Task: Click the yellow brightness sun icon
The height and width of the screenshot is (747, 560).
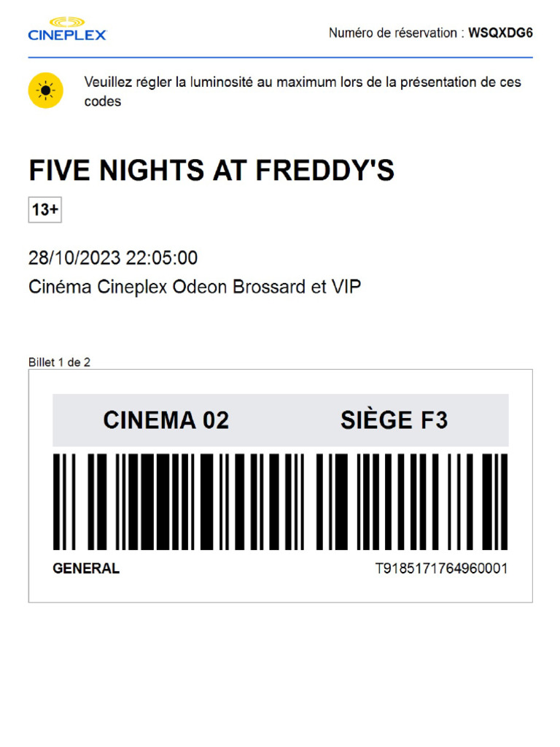Action: pyautogui.click(x=46, y=90)
